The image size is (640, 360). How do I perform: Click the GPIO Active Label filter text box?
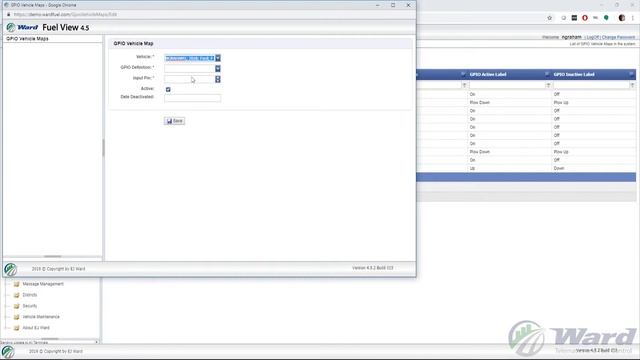(x=507, y=85)
